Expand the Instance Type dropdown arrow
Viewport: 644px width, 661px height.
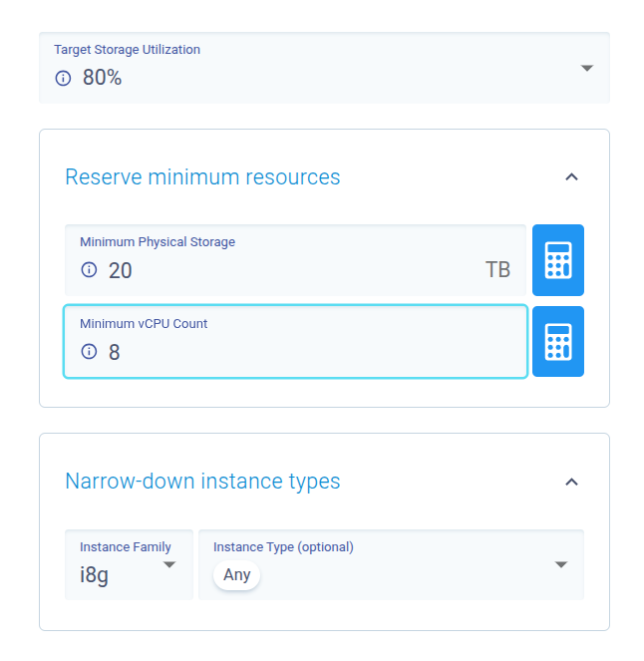click(x=561, y=564)
